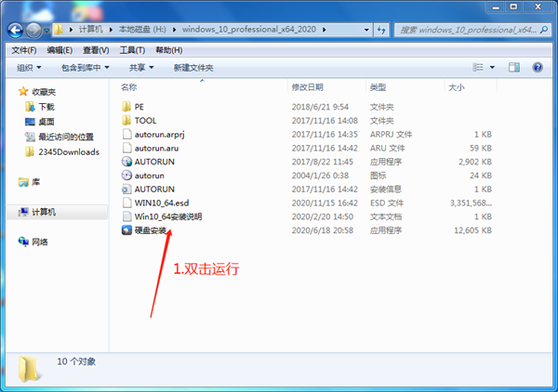Click the folder icon in the address bar

pos(59,30)
